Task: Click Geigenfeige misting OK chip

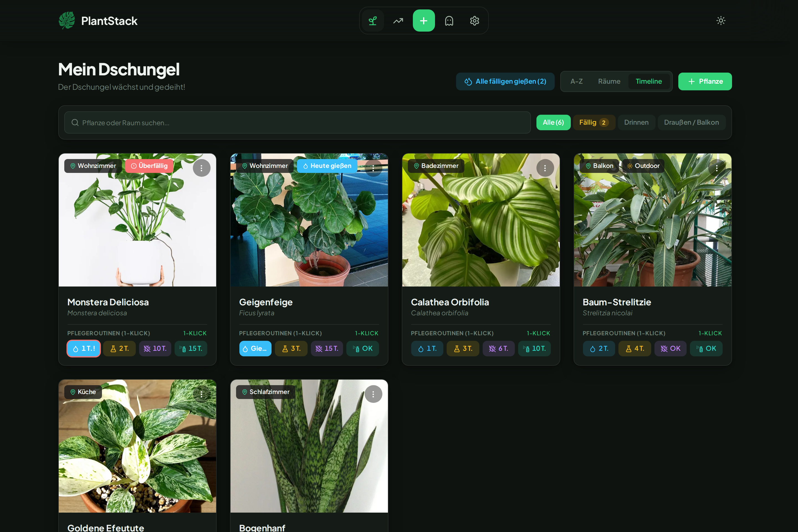Action: click(x=362, y=349)
